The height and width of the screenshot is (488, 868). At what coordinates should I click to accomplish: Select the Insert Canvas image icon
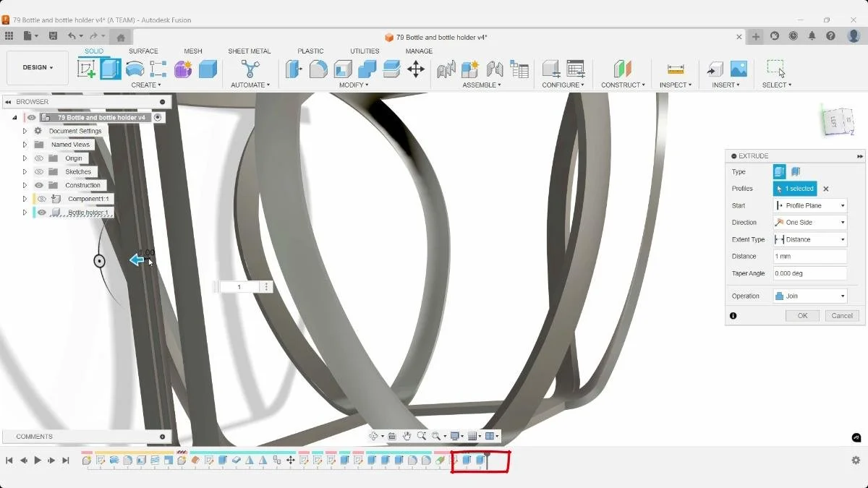tap(739, 69)
